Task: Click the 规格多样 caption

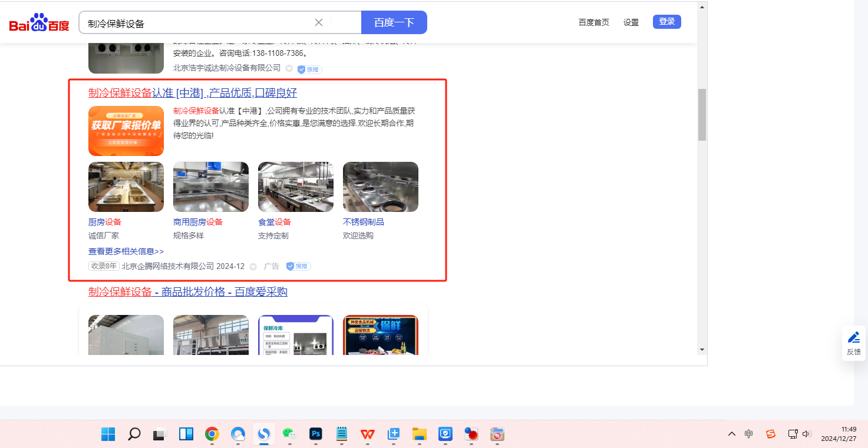Action: pyautogui.click(x=189, y=235)
